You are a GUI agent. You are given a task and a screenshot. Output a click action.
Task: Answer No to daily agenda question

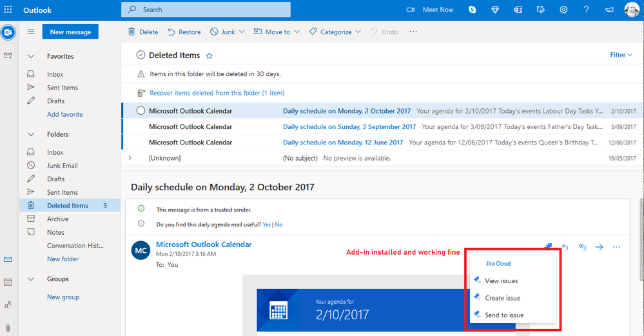(x=279, y=224)
